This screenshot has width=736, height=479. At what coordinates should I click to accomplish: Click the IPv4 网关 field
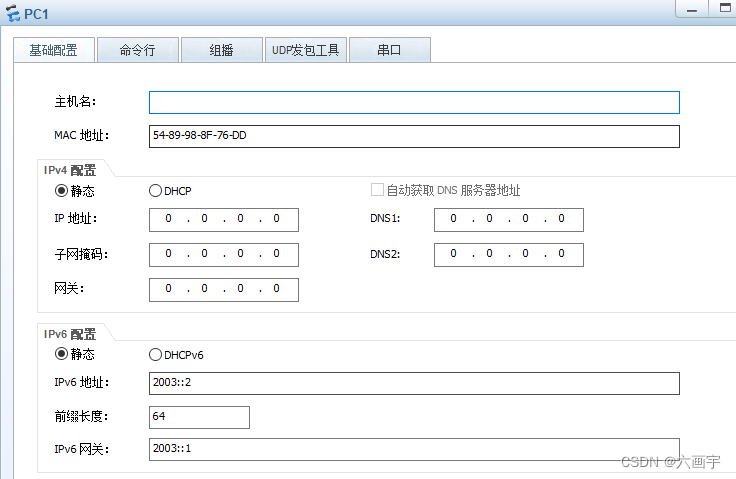tap(224, 290)
